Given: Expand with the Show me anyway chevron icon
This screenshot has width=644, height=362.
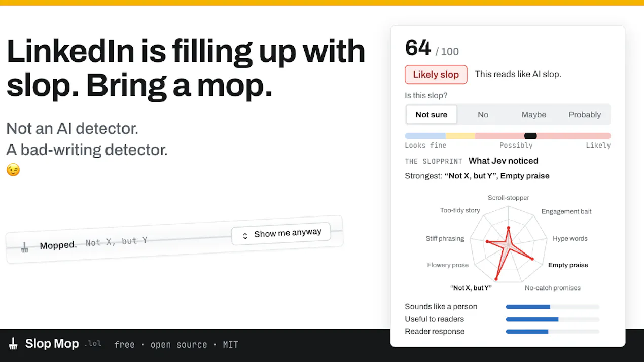Looking at the screenshot, I should click(x=245, y=236).
